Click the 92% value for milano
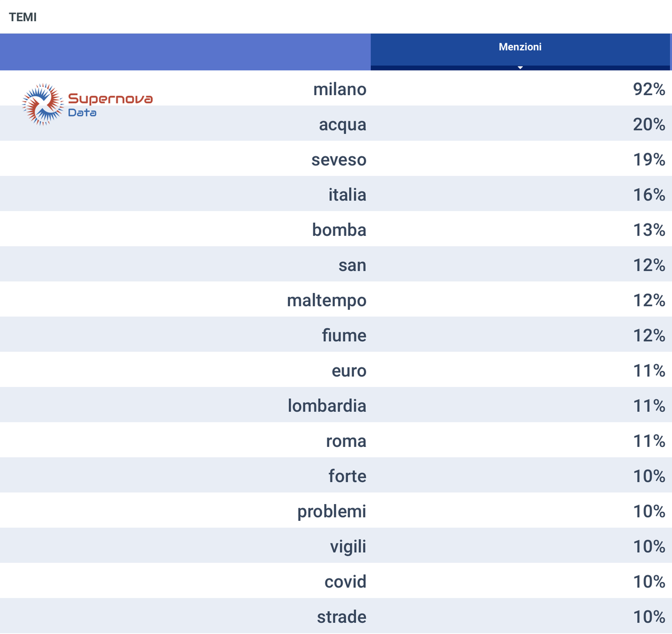This screenshot has width=672, height=634. (x=649, y=89)
